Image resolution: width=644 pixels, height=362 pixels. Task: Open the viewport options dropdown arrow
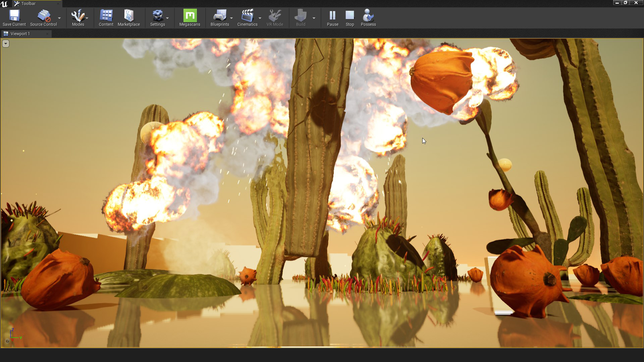click(x=6, y=44)
